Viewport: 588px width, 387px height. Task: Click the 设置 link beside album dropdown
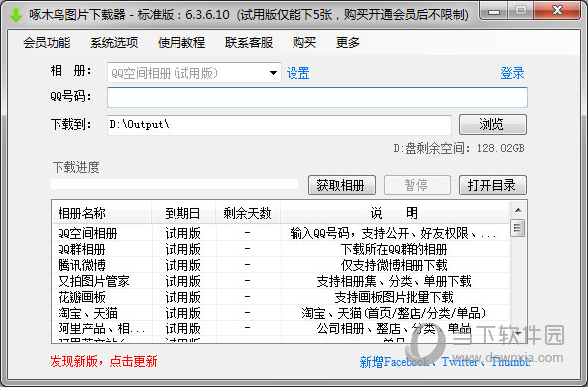[298, 73]
